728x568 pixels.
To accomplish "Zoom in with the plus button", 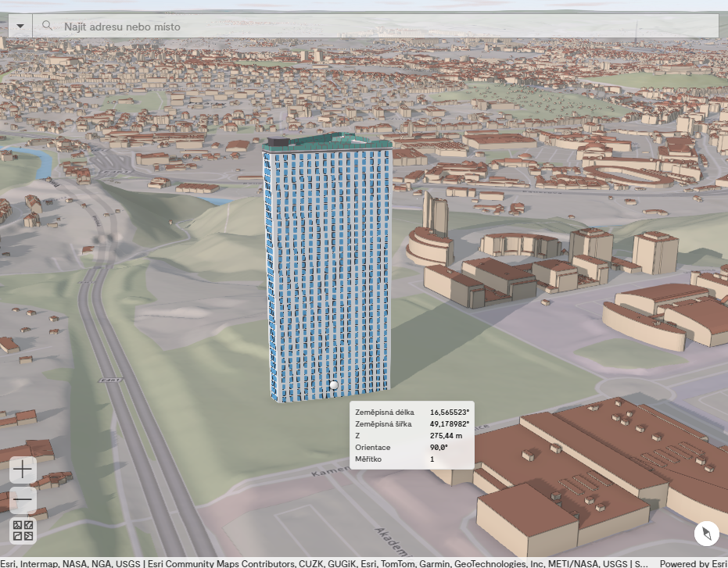I will coord(23,469).
